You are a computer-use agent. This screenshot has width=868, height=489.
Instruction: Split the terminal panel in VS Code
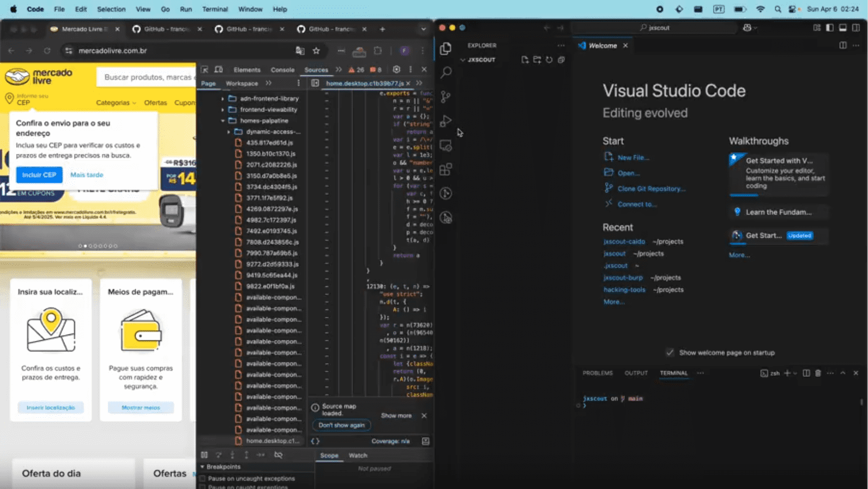(x=806, y=373)
